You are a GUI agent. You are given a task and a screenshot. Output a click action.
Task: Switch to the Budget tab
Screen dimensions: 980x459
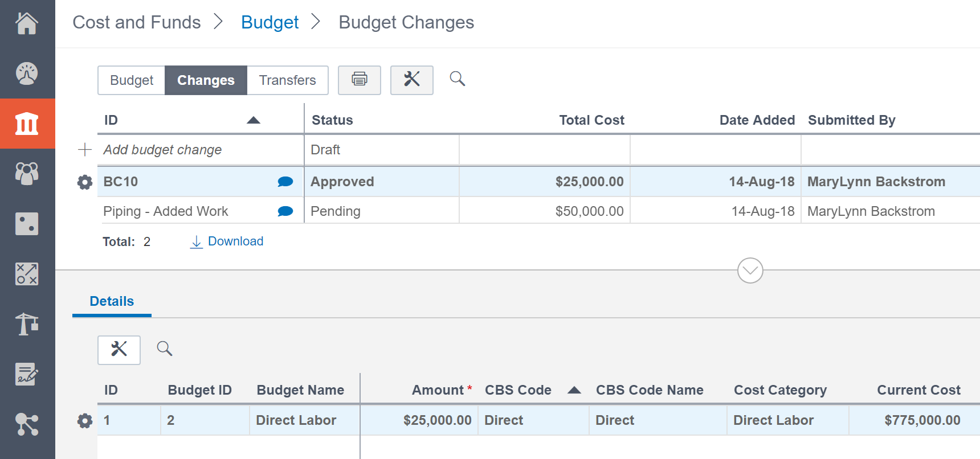click(x=132, y=80)
